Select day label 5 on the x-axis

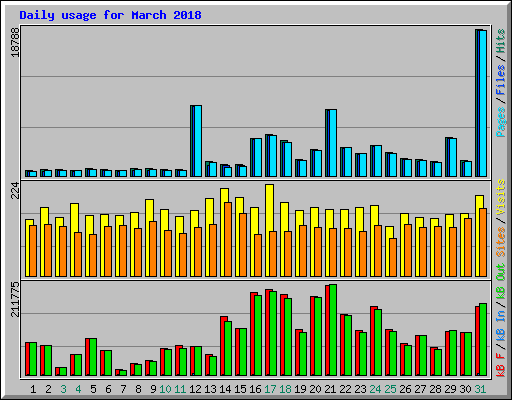[x=93, y=389]
